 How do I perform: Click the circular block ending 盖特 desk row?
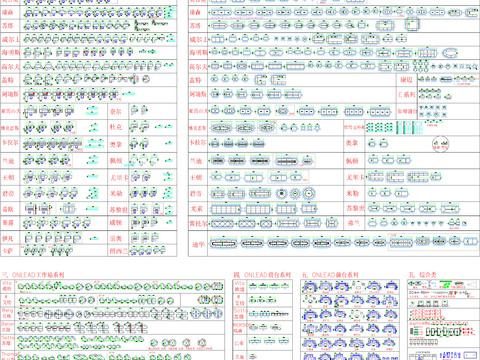146,79
